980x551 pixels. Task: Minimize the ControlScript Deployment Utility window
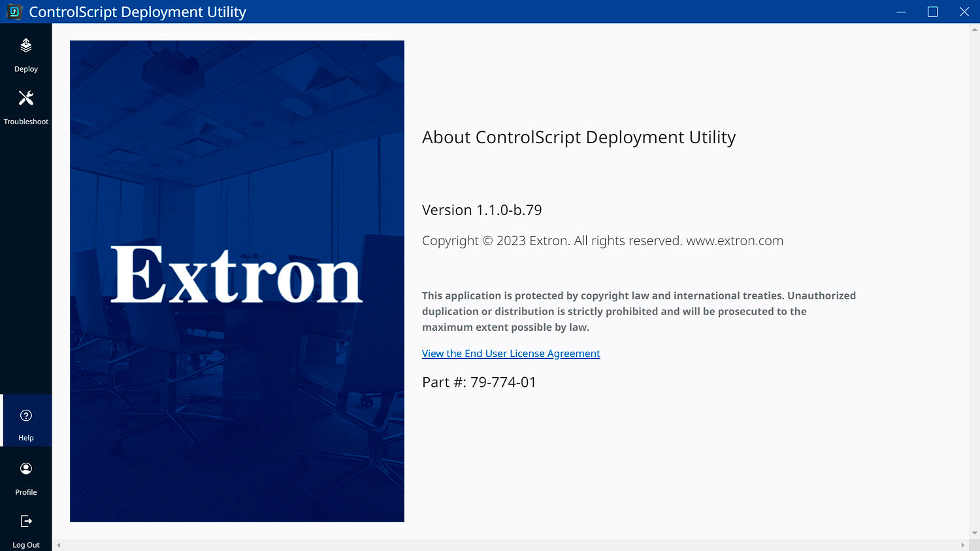902,12
